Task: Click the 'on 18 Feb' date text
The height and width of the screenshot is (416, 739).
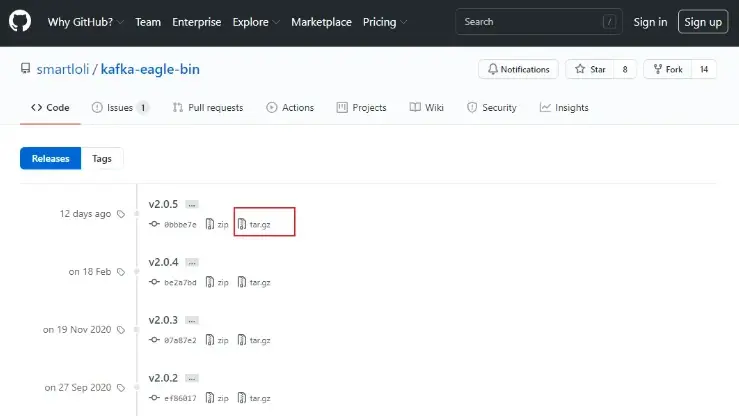Action: tap(90, 272)
